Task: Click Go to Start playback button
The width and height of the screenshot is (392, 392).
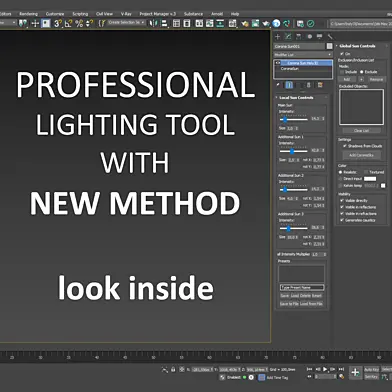Action: [309, 369]
